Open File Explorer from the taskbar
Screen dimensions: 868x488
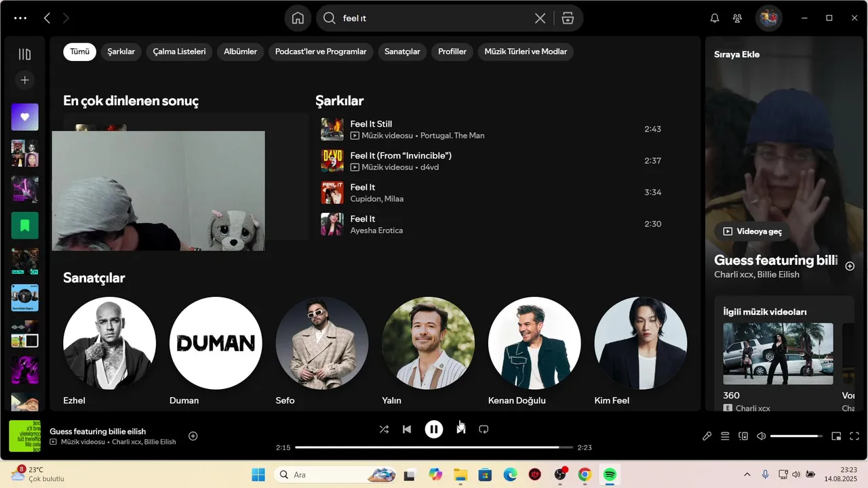460,474
